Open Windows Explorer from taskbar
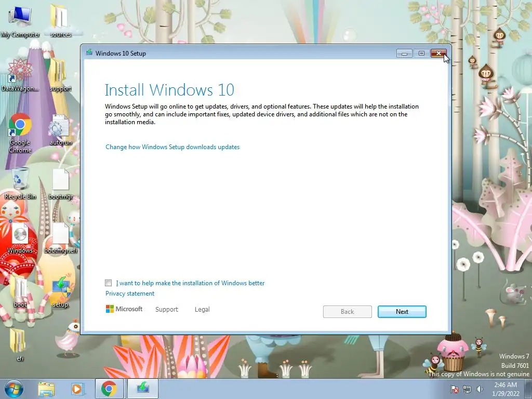This screenshot has width=532, height=399. pos(46,389)
